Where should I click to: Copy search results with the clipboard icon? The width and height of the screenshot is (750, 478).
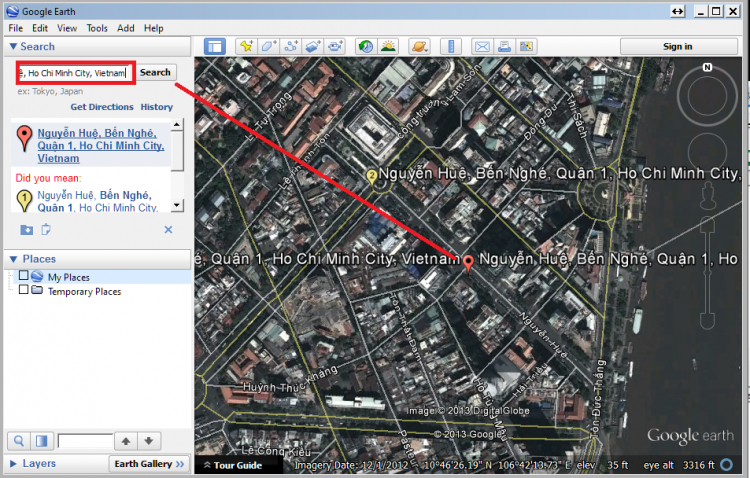pyautogui.click(x=46, y=230)
